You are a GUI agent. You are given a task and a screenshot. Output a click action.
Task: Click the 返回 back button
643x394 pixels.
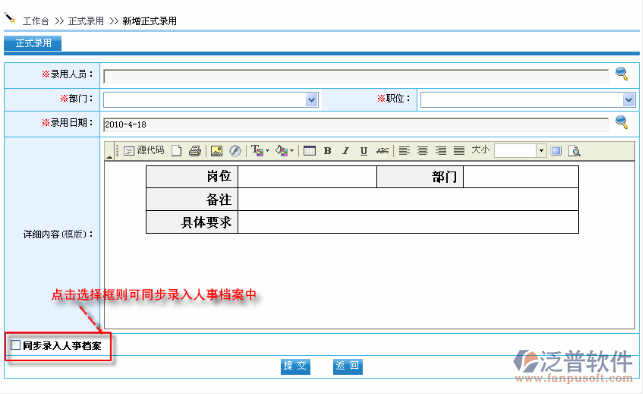tap(347, 366)
